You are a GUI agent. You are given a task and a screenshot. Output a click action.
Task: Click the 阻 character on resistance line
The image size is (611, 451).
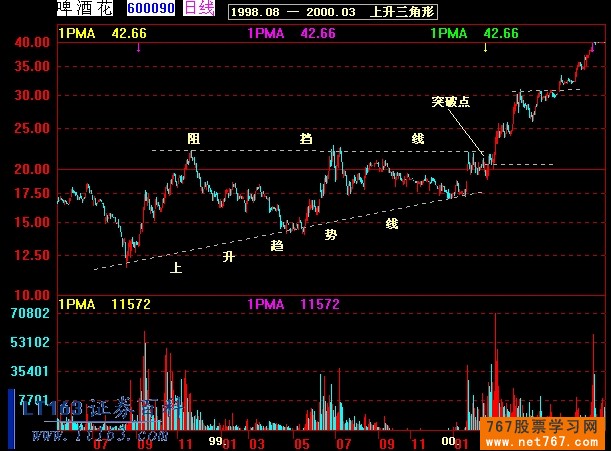[194, 138]
